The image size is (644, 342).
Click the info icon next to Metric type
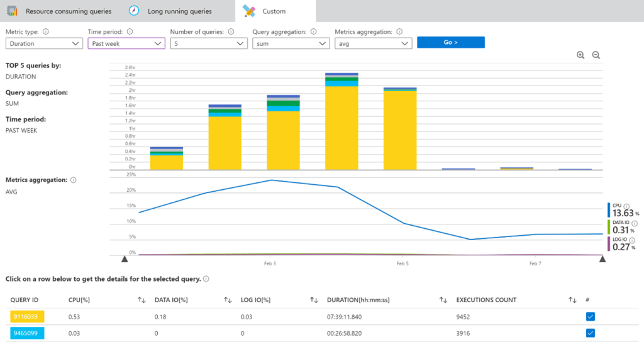click(x=45, y=31)
